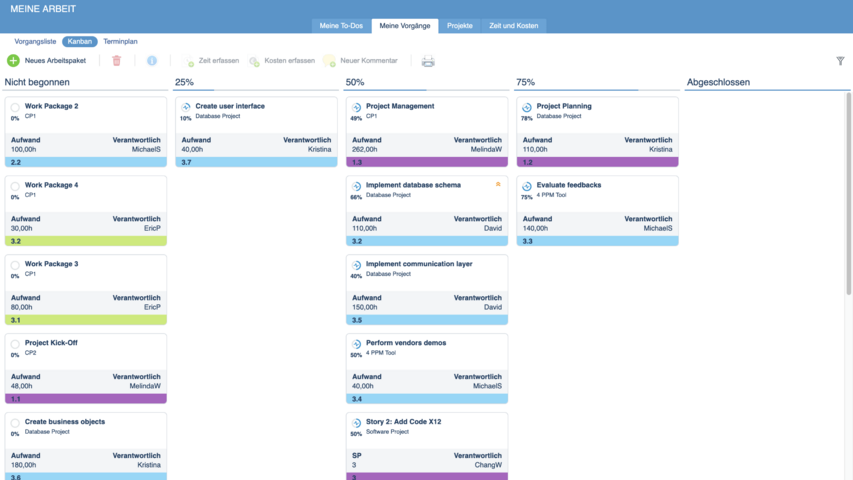Open the blue info icon in toolbar

[152, 61]
